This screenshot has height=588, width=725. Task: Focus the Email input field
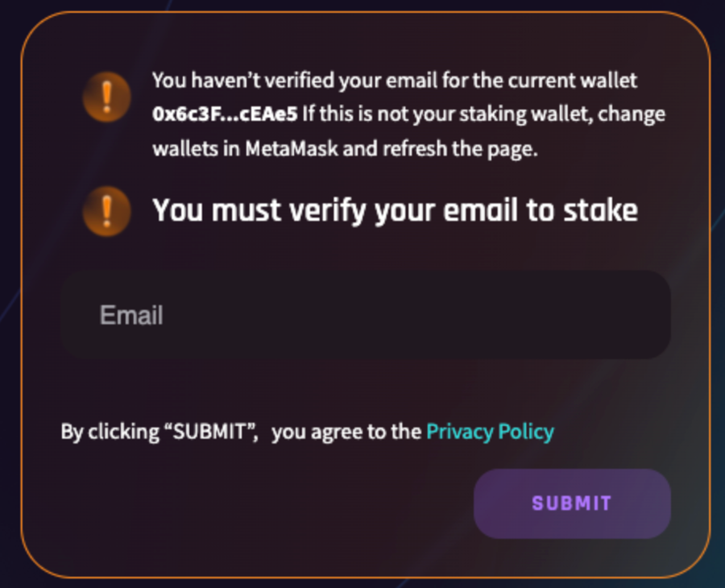click(x=364, y=314)
